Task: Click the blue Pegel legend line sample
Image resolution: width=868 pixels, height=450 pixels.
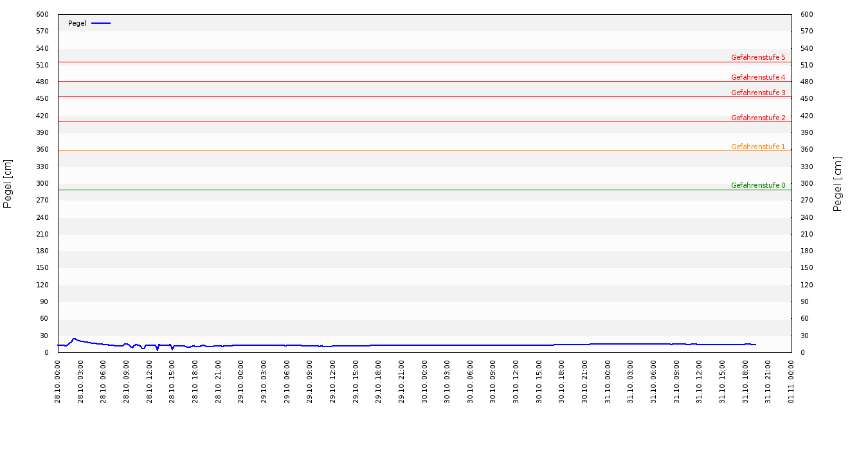Action: (x=101, y=23)
